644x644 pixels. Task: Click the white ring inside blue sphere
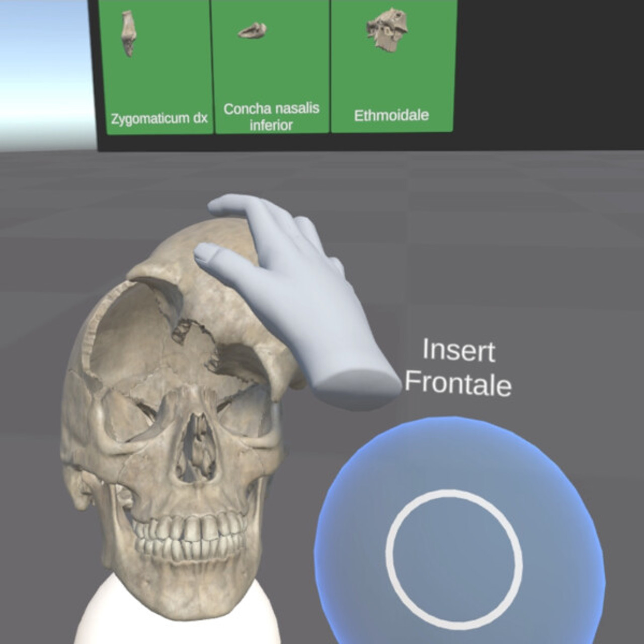[454, 559]
